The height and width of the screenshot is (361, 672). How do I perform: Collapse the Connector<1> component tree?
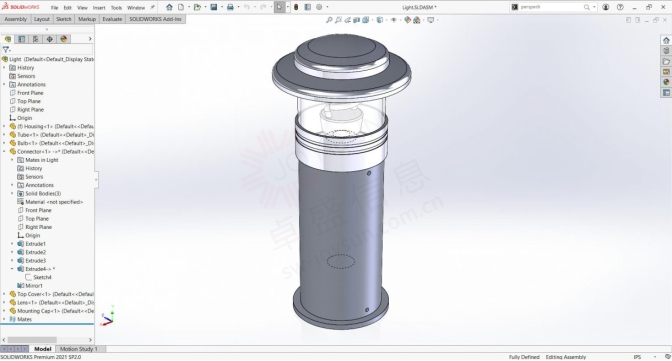pyautogui.click(x=4, y=151)
